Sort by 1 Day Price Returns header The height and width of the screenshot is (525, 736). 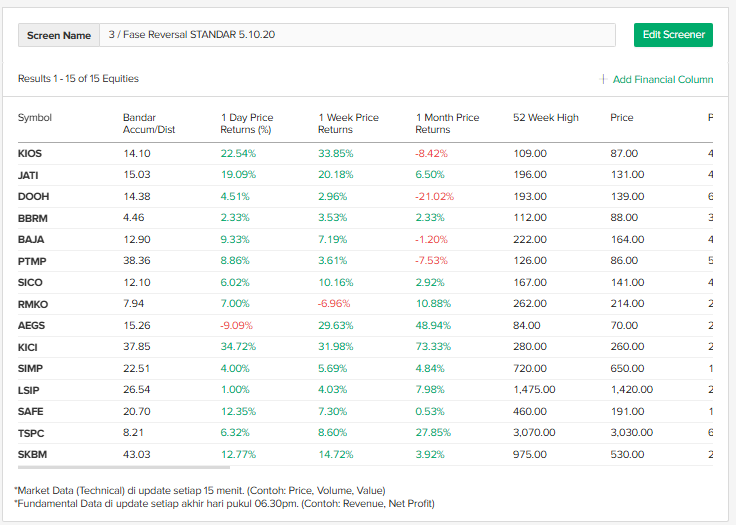246,123
